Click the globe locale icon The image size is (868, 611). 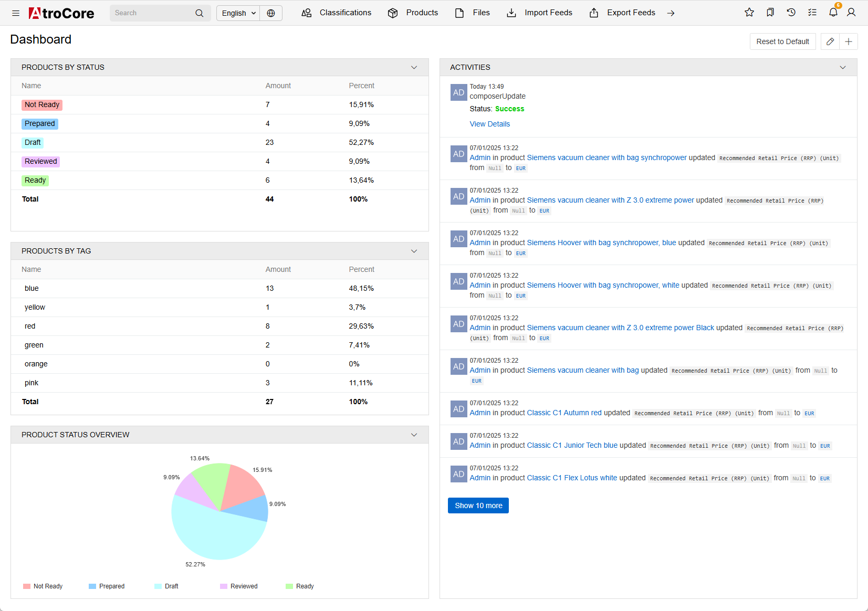(x=271, y=13)
